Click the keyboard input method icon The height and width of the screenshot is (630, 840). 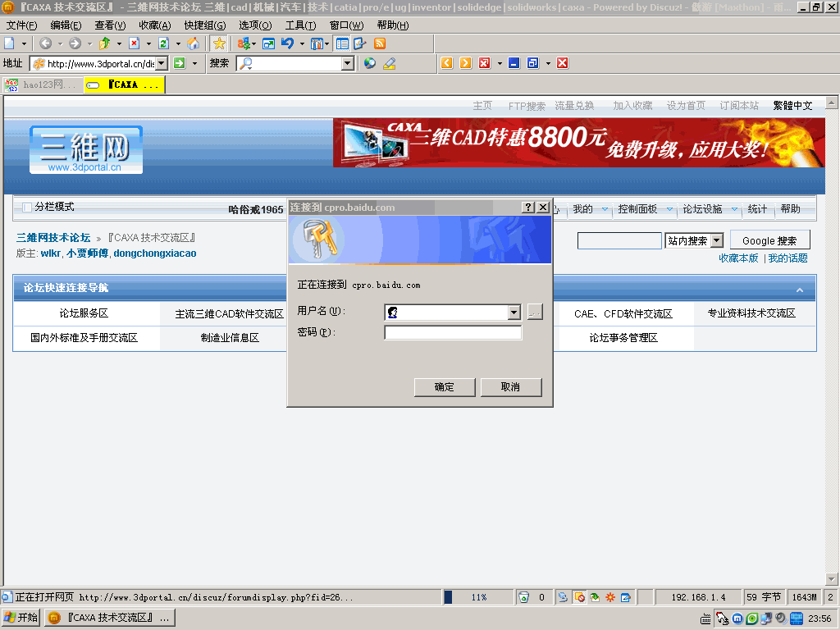pyautogui.click(x=706, y=619)
